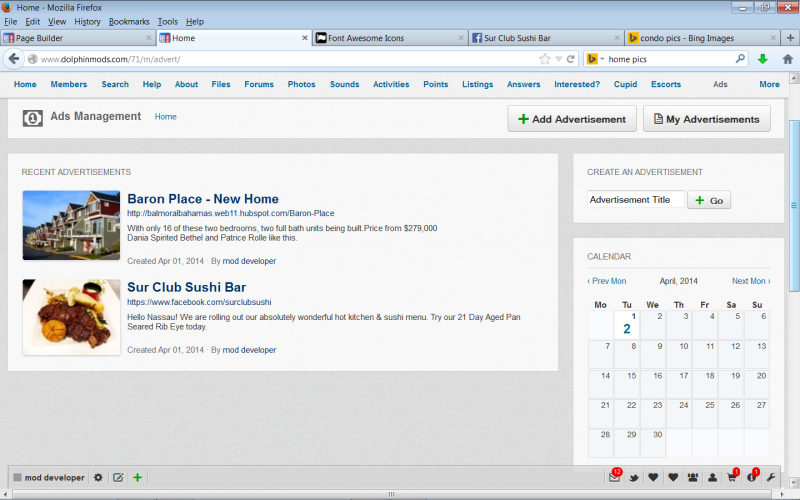The height and width of the screenshot is (500, 800).
Task: Click the browser address bar
Action: tap(288, 59)
